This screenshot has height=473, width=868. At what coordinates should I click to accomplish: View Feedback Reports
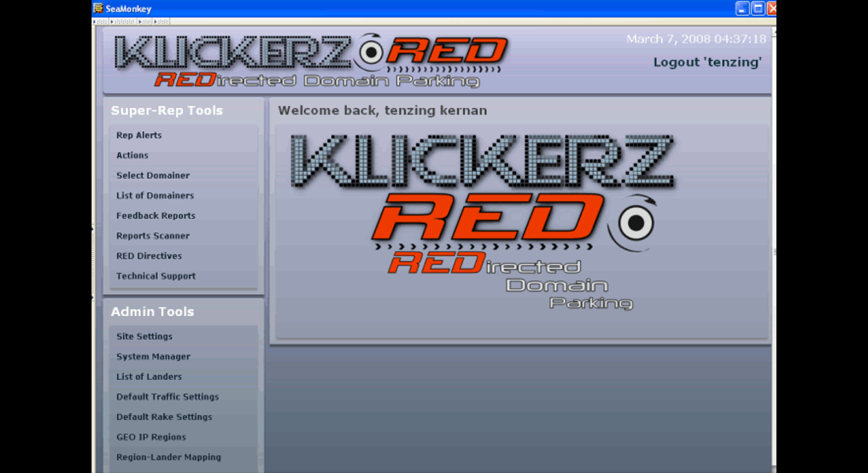155,216
